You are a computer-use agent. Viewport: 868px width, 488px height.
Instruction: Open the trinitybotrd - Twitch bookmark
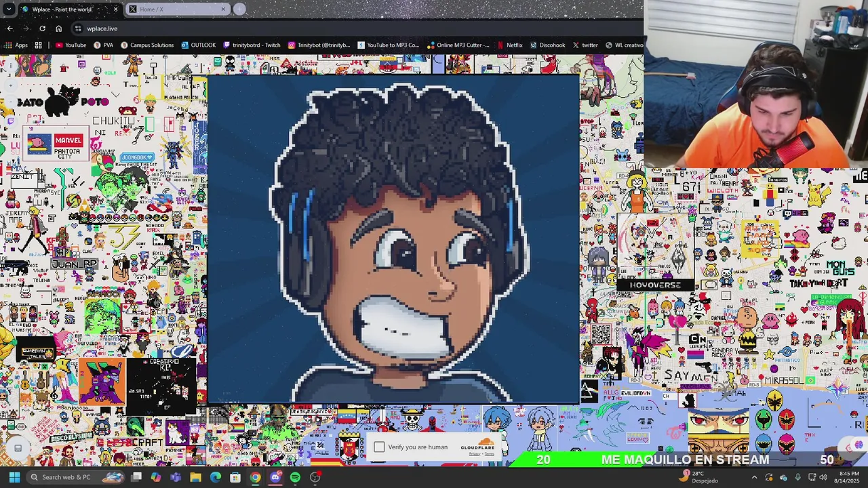pyautogui.click(x=252, y=45)
